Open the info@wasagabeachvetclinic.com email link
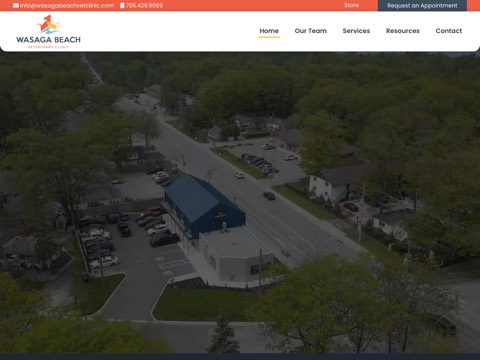 pyautogui.click(x=67, y=5)
